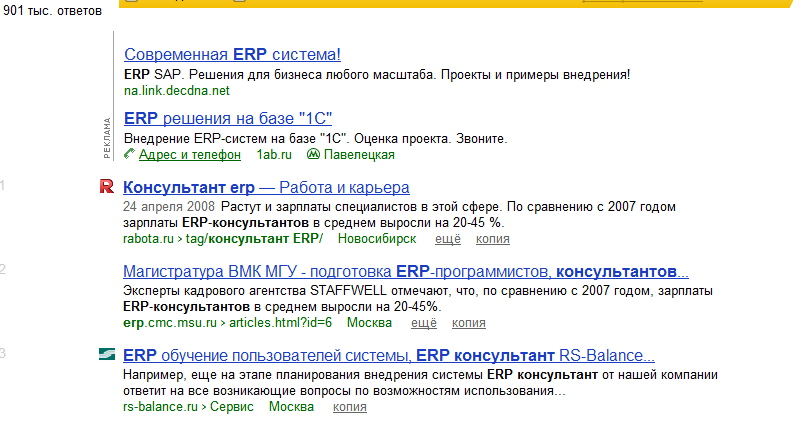Click the vertical 'РЕКЛАМА' label
The height and width of the screenshot is (423, 806).
pyautogui.click(x=107, y=138)
